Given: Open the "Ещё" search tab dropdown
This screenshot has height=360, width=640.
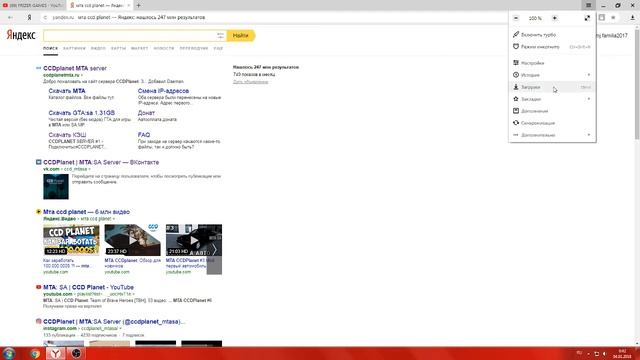Looking at the screenshot, I should pyautogui.click(x=218, y=48).
